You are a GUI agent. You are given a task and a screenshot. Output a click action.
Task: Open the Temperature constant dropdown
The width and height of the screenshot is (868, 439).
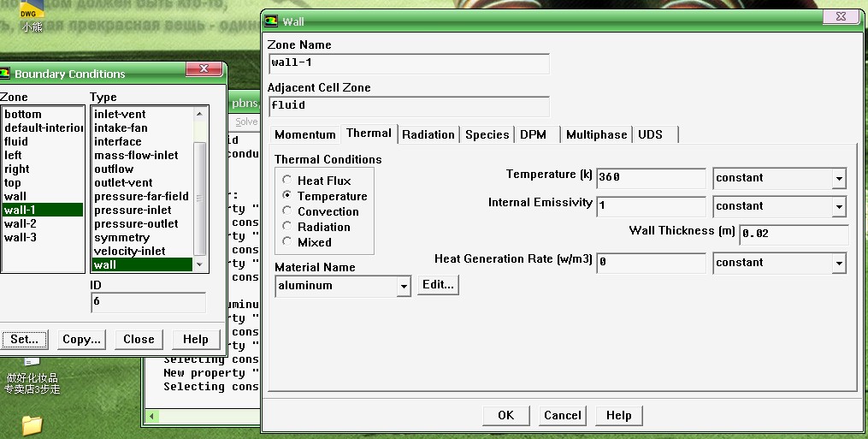[838, 179]
